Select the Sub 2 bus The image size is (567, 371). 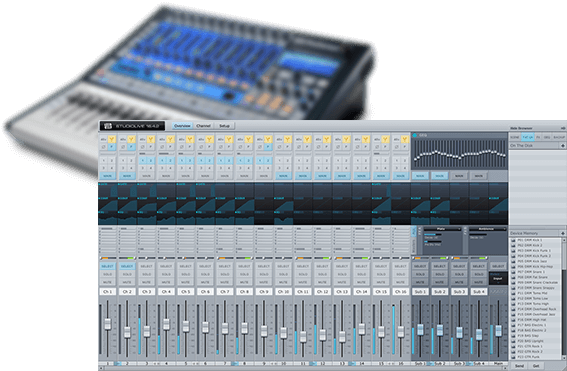click(439, 266)
